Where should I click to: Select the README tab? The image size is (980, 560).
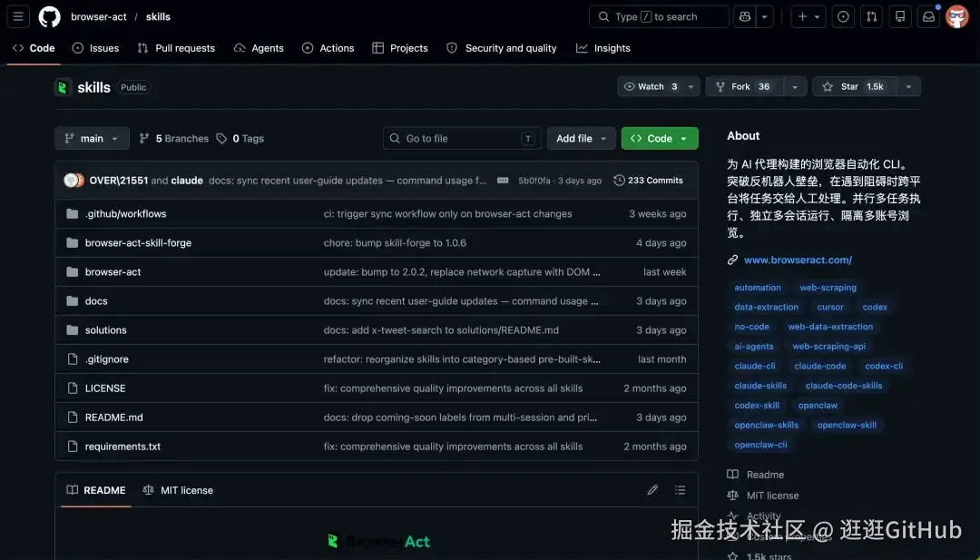[96, 490]
